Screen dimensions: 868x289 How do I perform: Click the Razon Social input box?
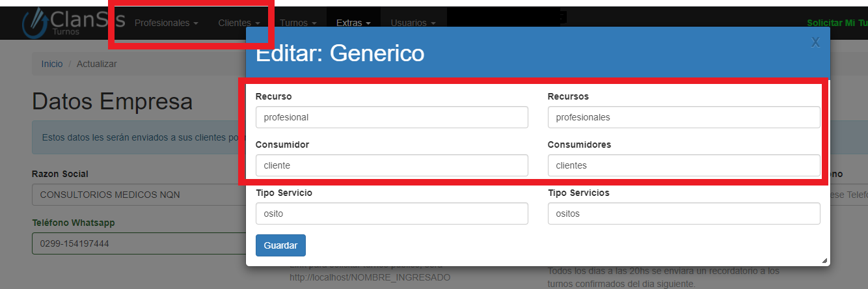(138, 195)
